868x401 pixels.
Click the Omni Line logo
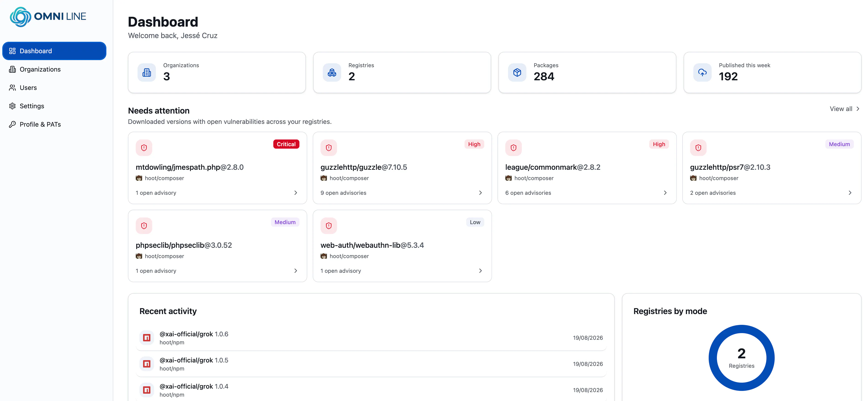click(48, 17)
